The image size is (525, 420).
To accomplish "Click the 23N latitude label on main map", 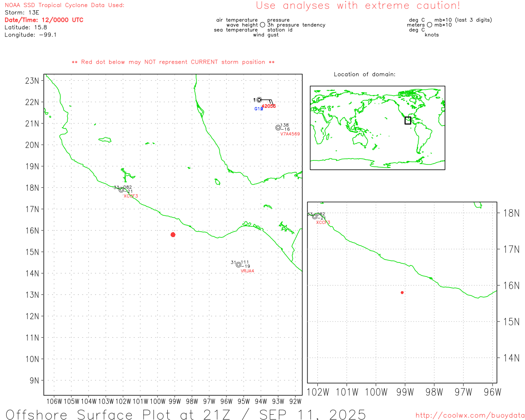I will coord(32,81).
